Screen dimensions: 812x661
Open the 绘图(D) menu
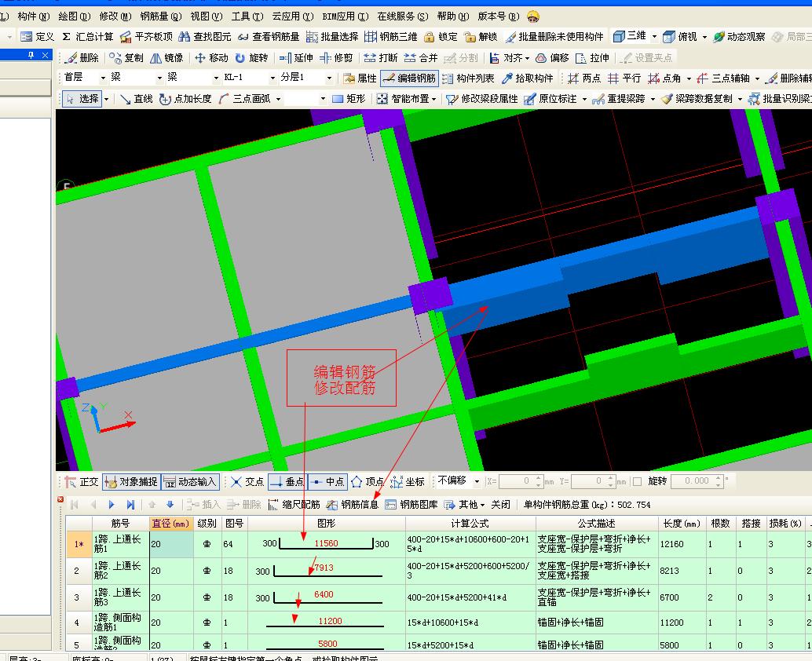pyautogui.click(x=75, y=16)
